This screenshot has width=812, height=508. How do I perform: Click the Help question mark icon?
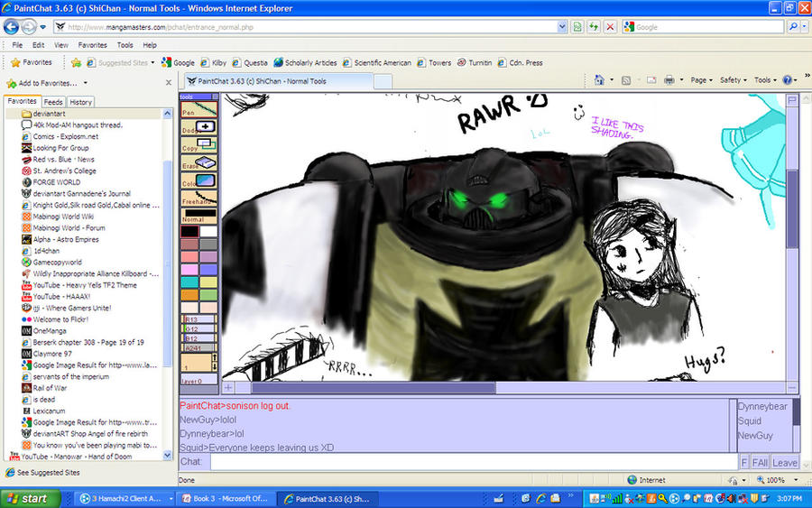pyautogui.click(x=787, y=79)
